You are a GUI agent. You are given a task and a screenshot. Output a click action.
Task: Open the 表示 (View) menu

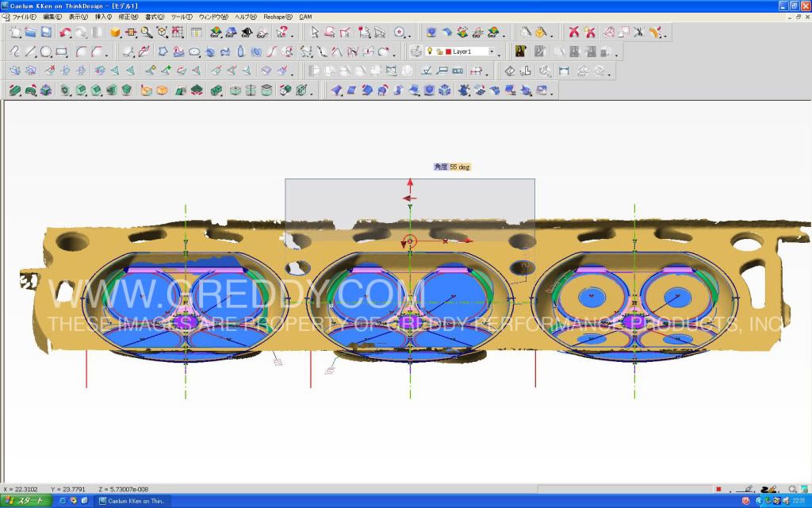point(79,17)
